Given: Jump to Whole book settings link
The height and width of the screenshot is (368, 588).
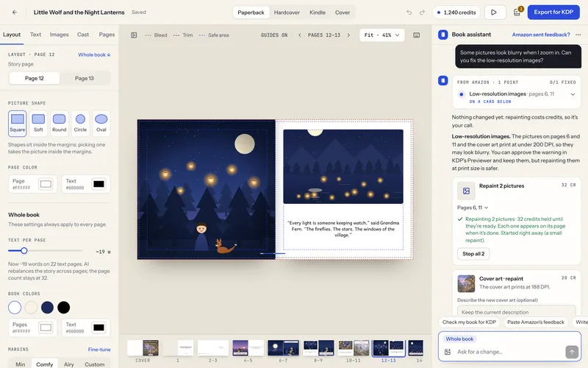Looking at the screenshot, I should (x=94, y=54).
